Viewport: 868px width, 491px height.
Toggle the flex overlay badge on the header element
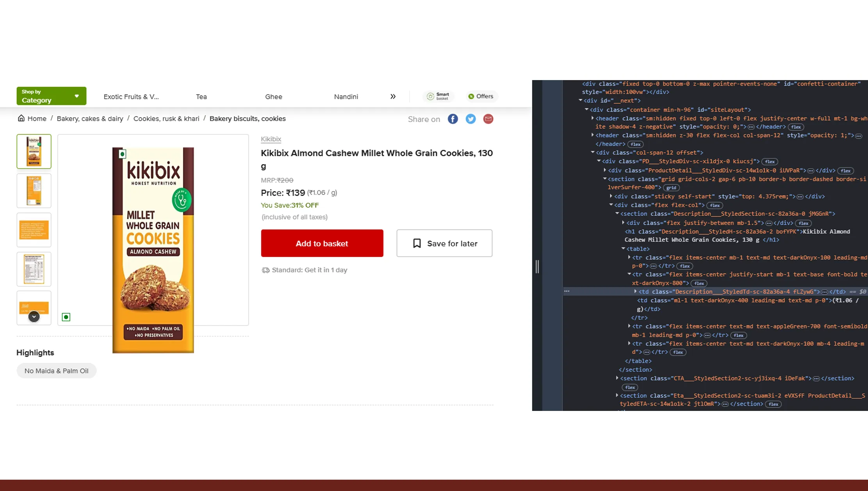tap(796, 127)
